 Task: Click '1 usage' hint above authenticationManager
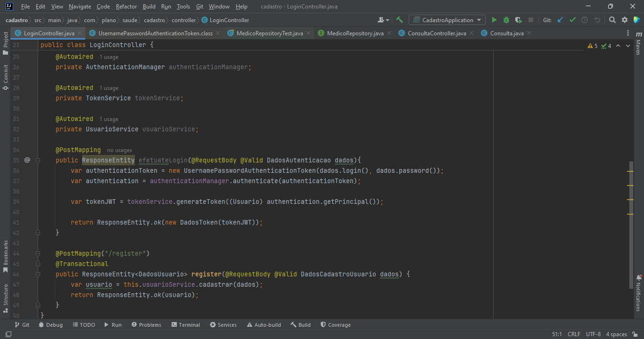click(108, 57)
